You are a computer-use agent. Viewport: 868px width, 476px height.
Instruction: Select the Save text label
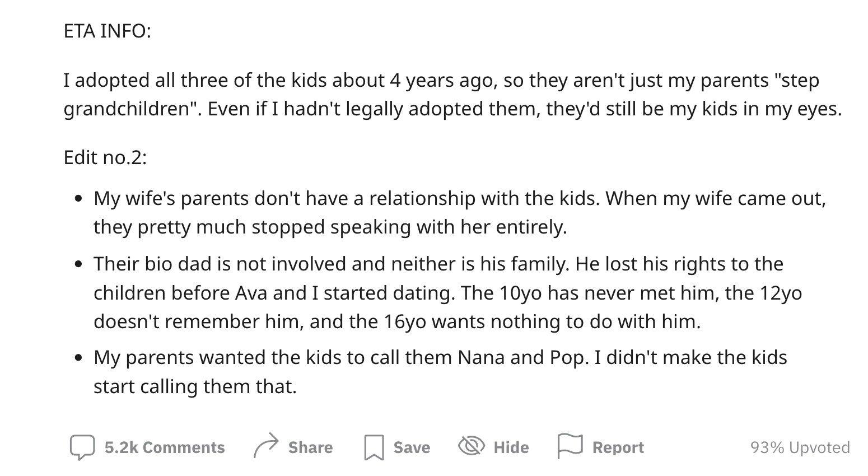(x=412, y=447)
